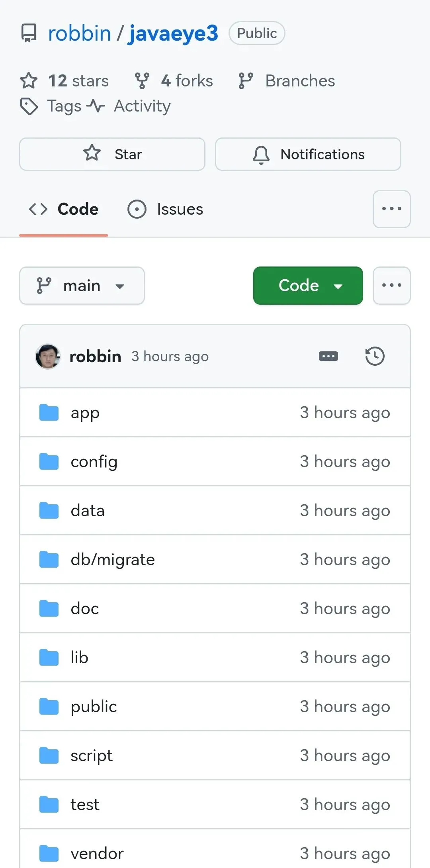The height and width of the screenshot is (868, 430).
Task: Click the app folder icon
Action: coord(49,413)
